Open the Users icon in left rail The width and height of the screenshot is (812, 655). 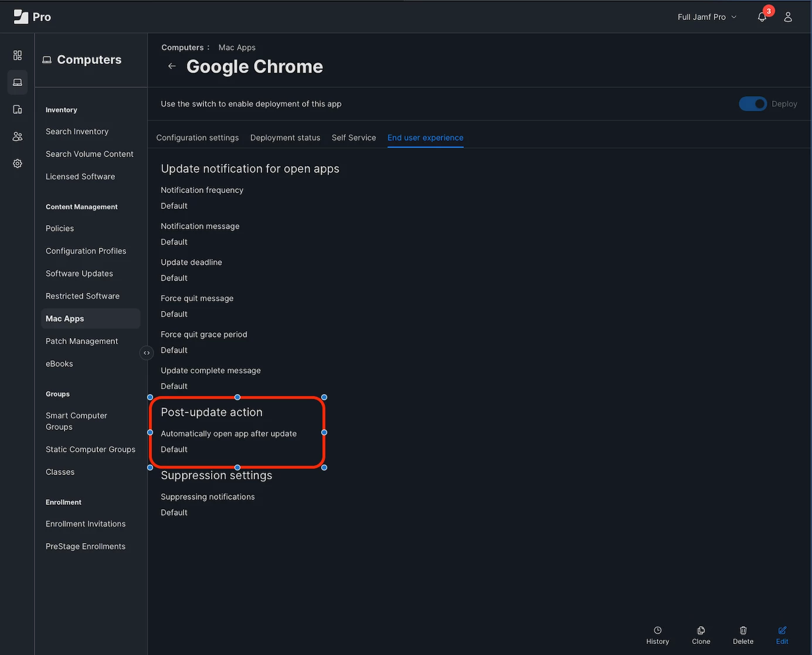18,137
